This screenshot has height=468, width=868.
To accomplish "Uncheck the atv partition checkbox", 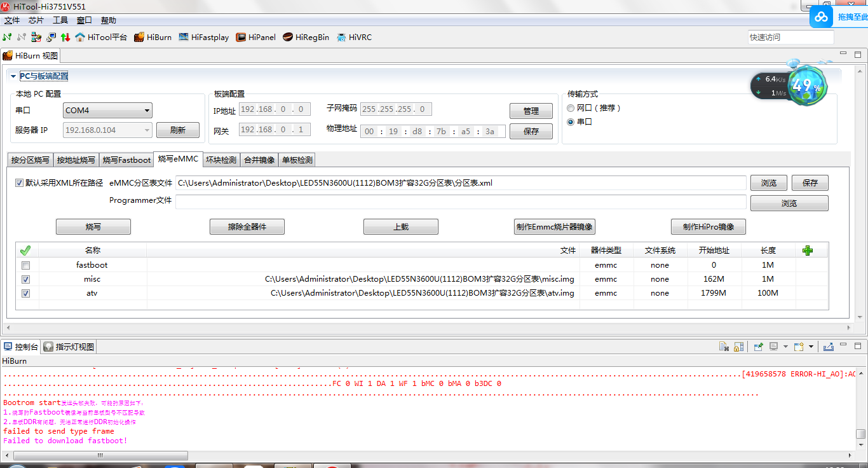I will tap(25, 293).
